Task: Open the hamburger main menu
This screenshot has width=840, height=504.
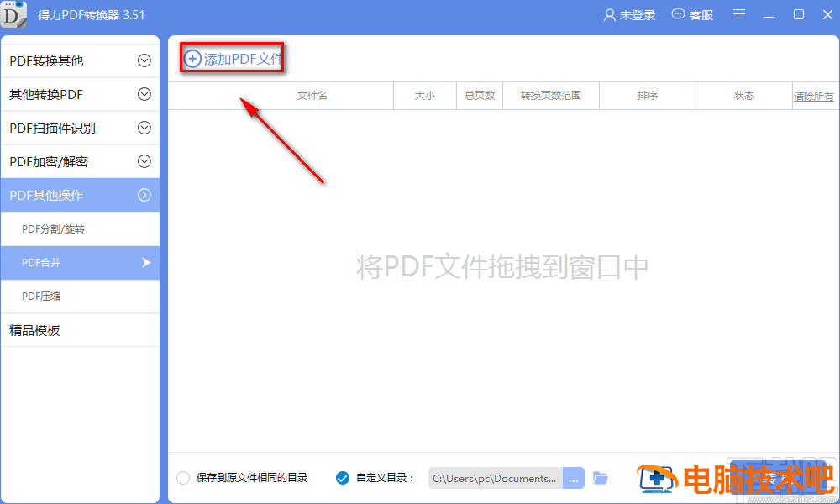Action: point(739,14)
